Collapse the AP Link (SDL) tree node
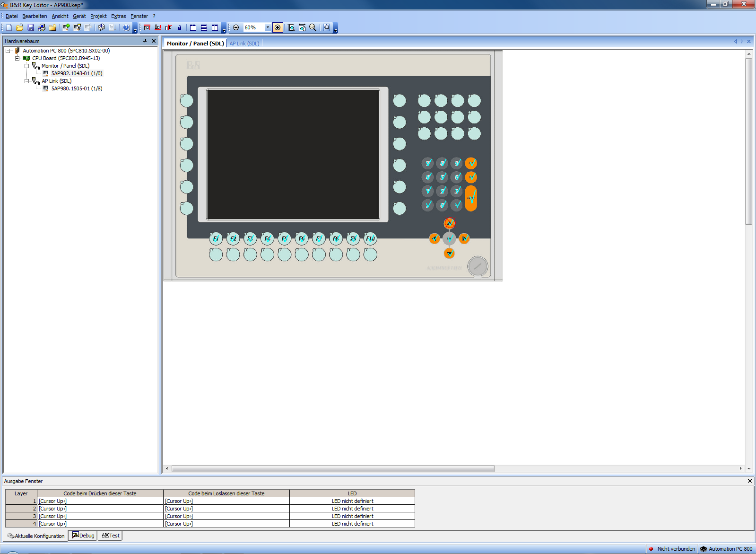756x554 pixels. tap(27, 81)
